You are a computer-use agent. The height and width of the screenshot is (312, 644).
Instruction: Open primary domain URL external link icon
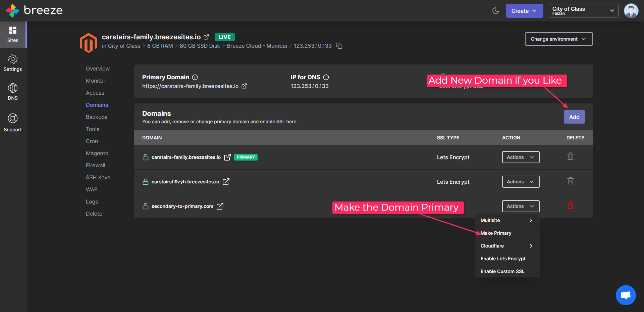tap(244, 86)
